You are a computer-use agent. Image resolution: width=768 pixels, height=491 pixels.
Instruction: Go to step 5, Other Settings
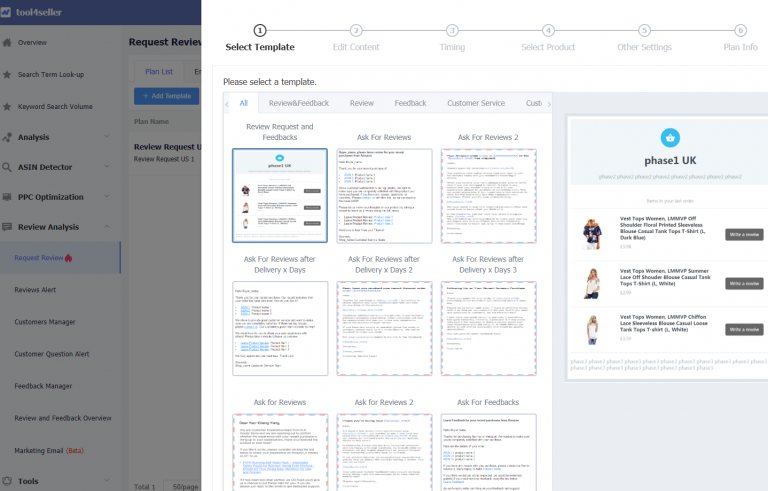644,38
